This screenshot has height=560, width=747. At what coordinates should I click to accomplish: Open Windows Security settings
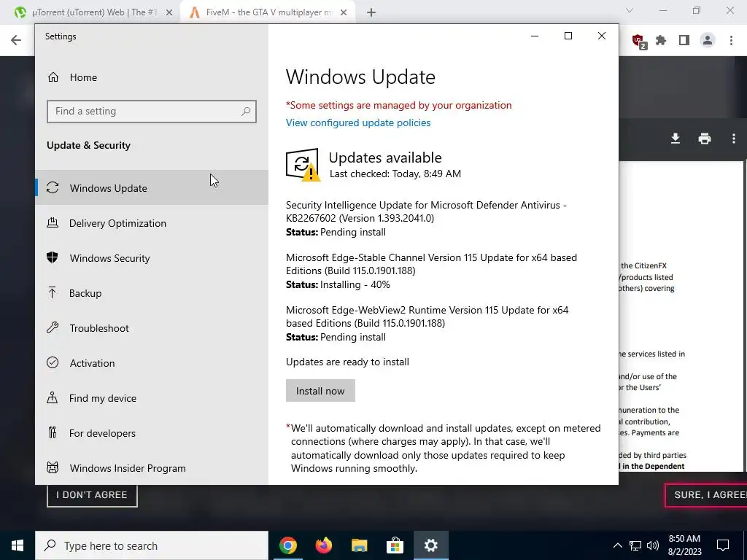coord(152,258)
